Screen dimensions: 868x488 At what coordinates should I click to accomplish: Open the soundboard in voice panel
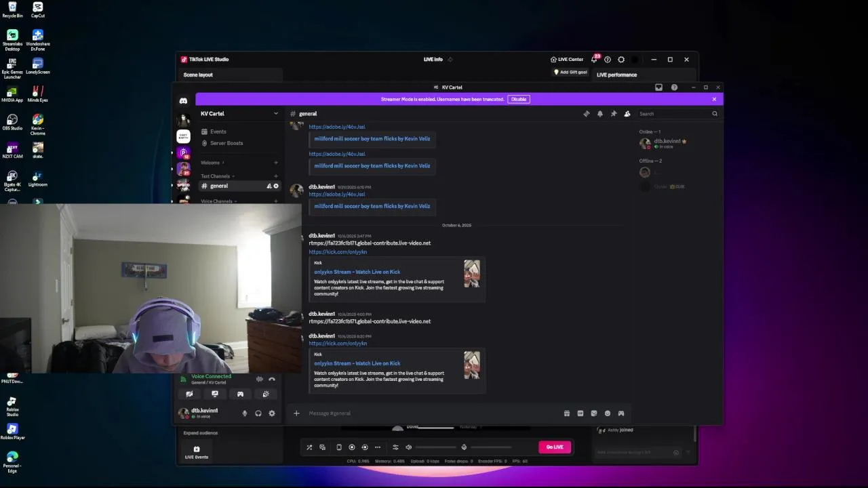266,394
